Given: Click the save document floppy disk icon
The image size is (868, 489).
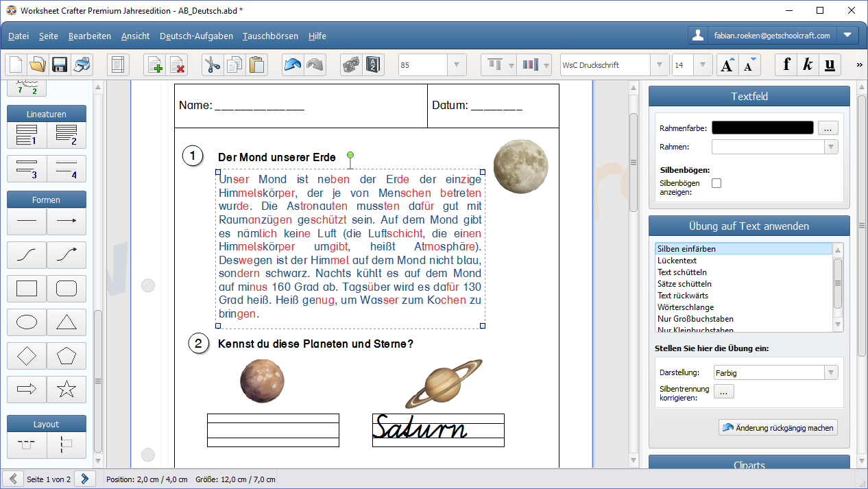Looking at the screenshot, I should coord(59,65).
